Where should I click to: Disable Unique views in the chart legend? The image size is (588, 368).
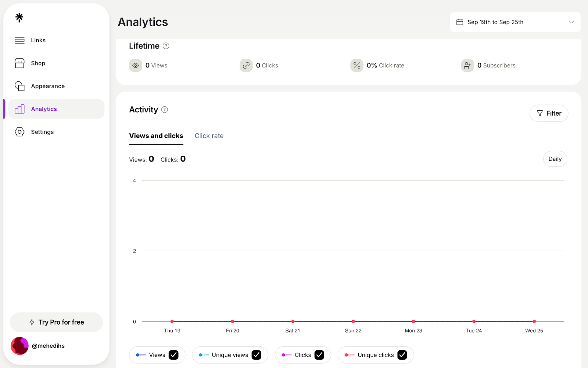(x=256, y=355)
